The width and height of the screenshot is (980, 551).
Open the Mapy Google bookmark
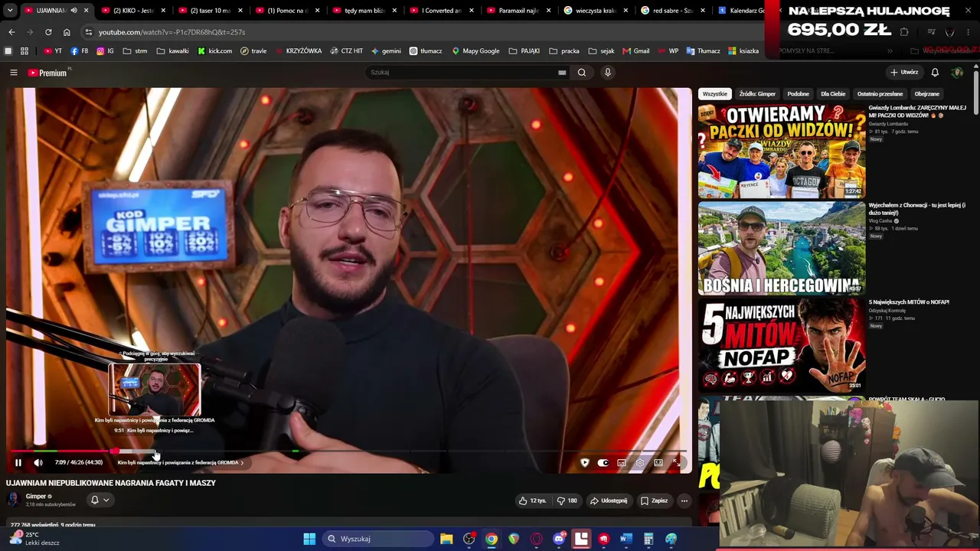coord(475,51)
